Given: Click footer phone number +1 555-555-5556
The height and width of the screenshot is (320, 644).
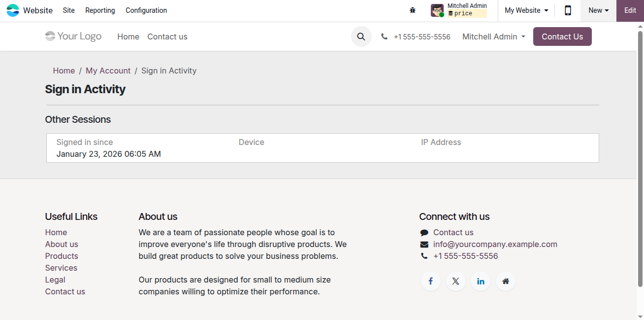Looking at the screenshot, I should click(x=466, y=256).
